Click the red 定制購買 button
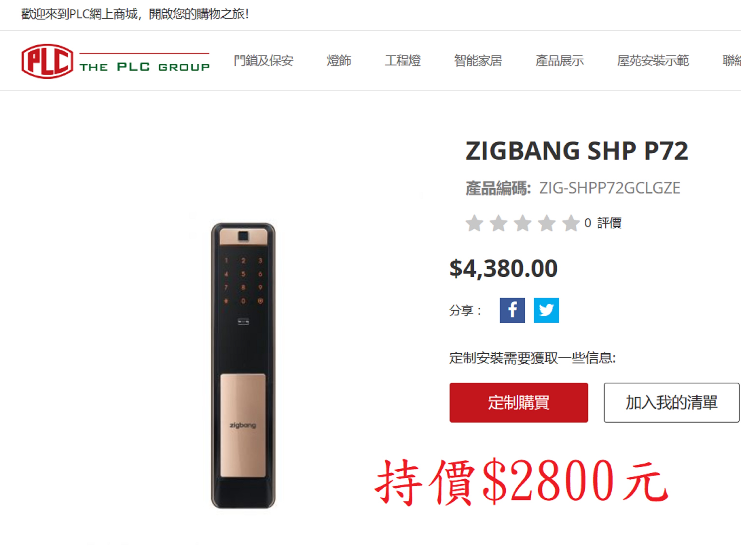741x560 pixels. tap(519, 403)
